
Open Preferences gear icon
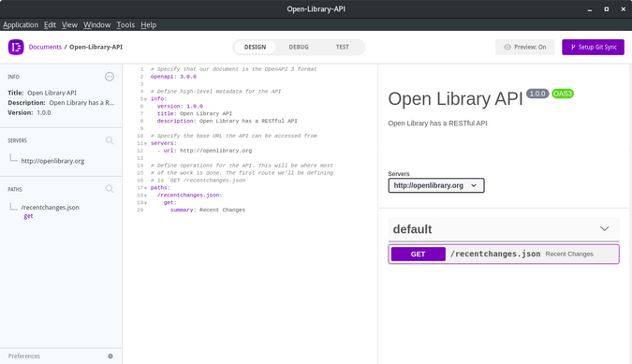pyautogui.click(x=110, y=356)
